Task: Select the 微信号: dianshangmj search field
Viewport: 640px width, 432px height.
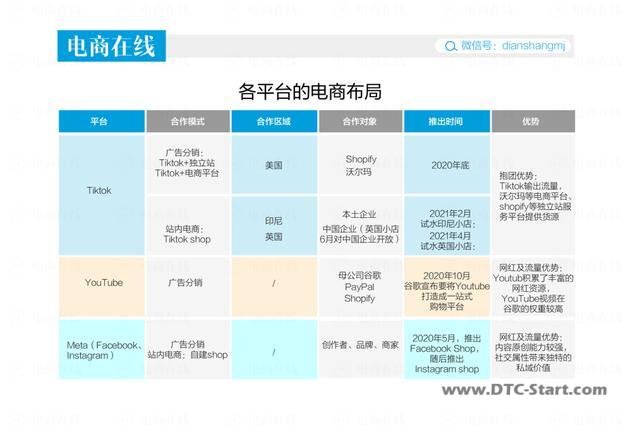Action: (503, 46)
